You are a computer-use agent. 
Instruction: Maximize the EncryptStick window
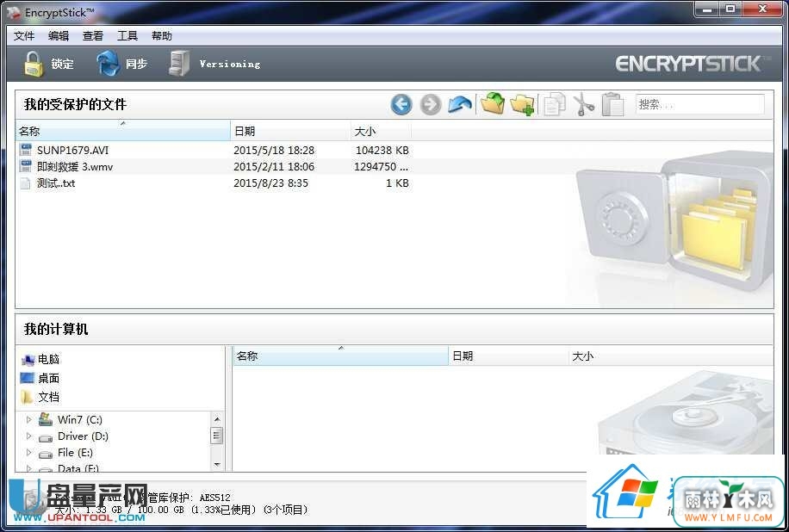[x=730, y=9]
